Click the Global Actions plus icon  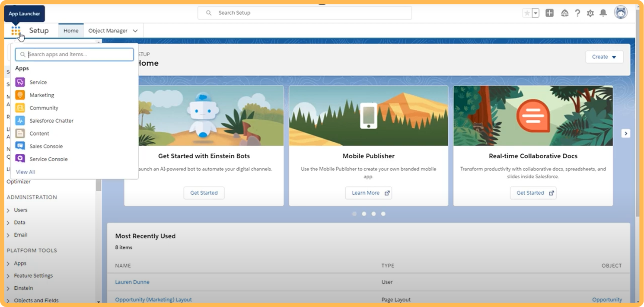click(x=550, y=13)
